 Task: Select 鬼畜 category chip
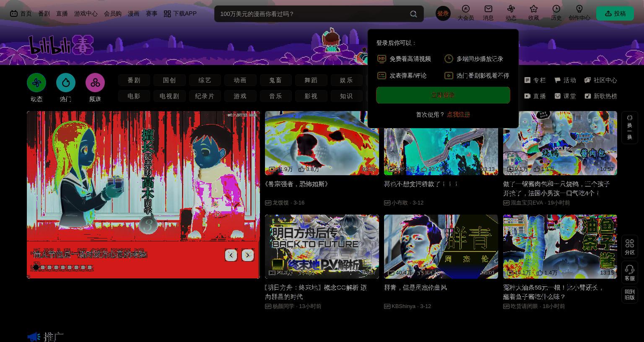[x=275, y=80]
